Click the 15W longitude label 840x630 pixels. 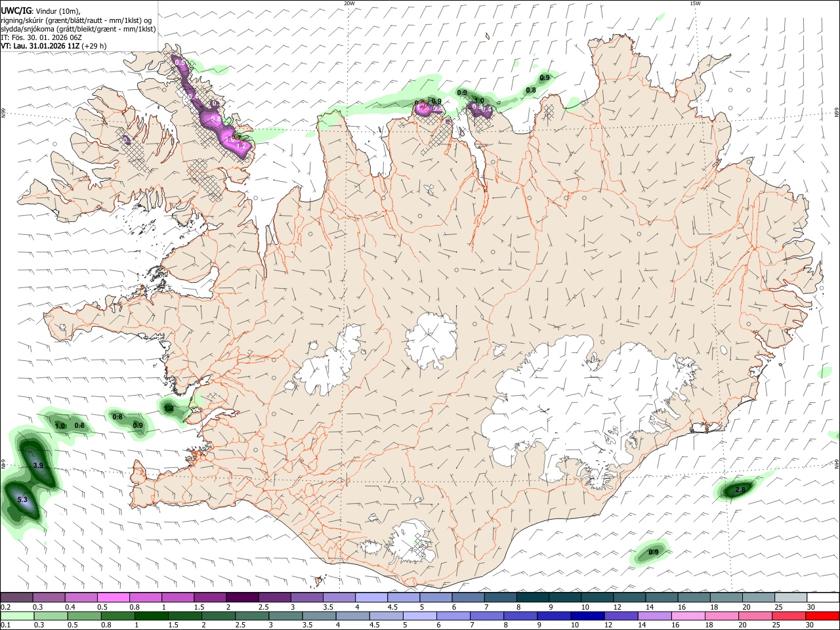tap(695, 3)
